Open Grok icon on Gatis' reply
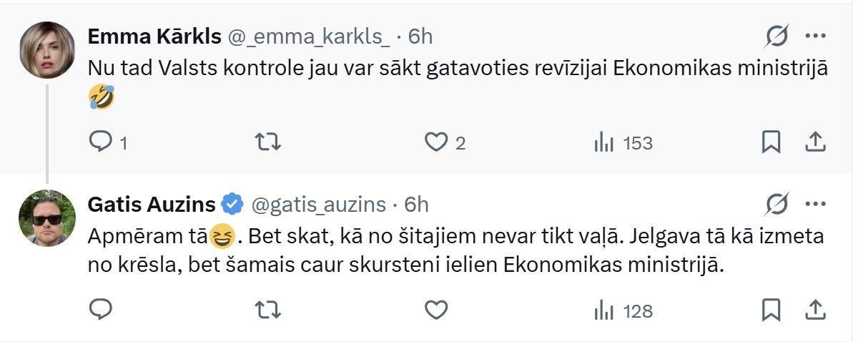The width and height of the screenshot is (868, 342). (x=777, y=205)
